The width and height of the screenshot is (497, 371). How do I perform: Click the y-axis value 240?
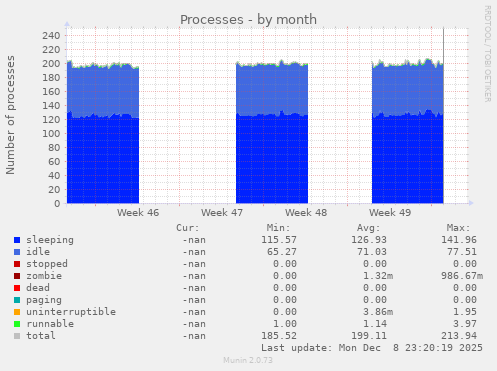pyautogui.click(x=51, y=36)
